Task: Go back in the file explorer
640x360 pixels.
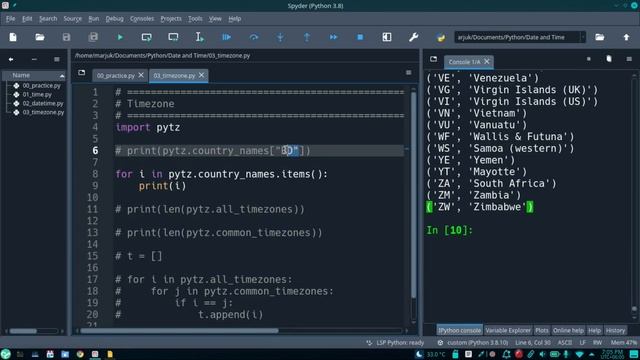Action: [x=11, y=60]
